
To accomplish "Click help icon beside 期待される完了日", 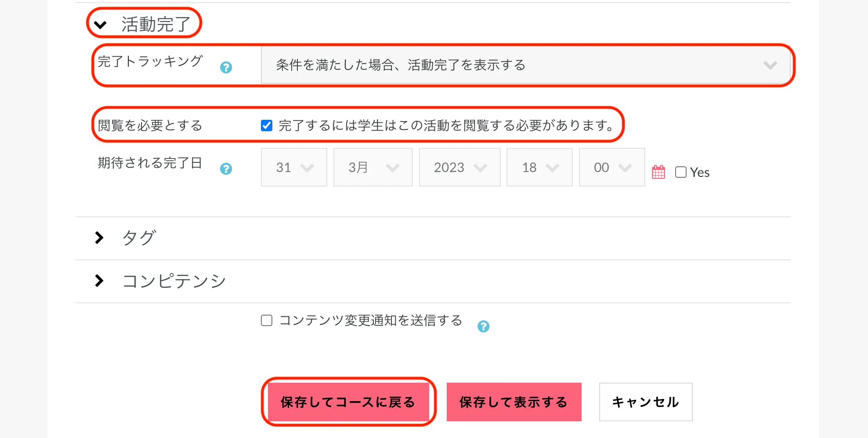I will pyautogui.click(x=226, y=169).
